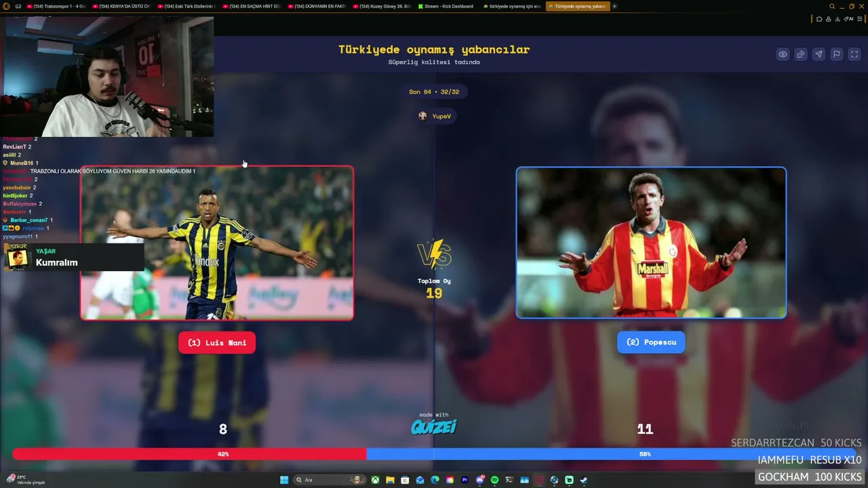Open browser downloads icon
This screenshot has width=868, height=488.
837,19
